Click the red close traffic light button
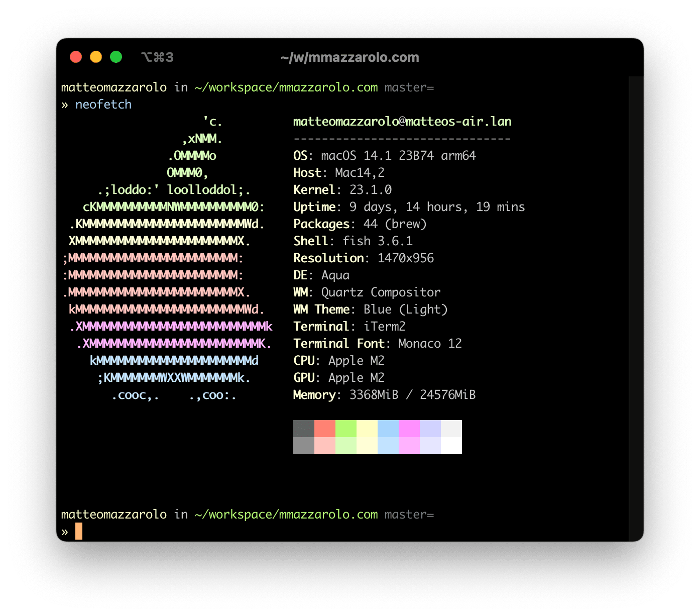 point(75,57)
